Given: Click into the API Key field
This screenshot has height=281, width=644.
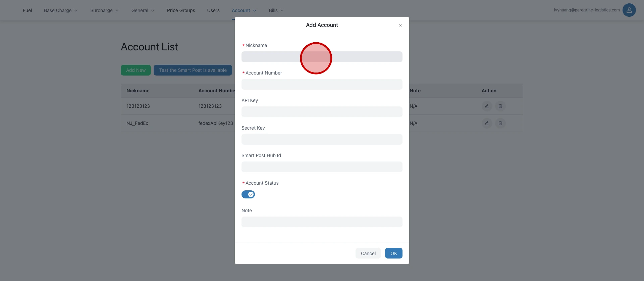Looking at the screenshot, I should pos(322,112).
